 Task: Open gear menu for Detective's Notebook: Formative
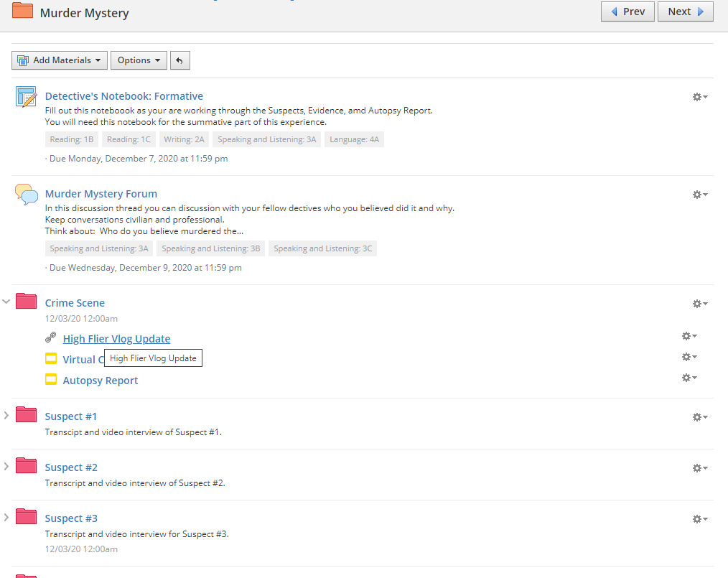point(700,96)
